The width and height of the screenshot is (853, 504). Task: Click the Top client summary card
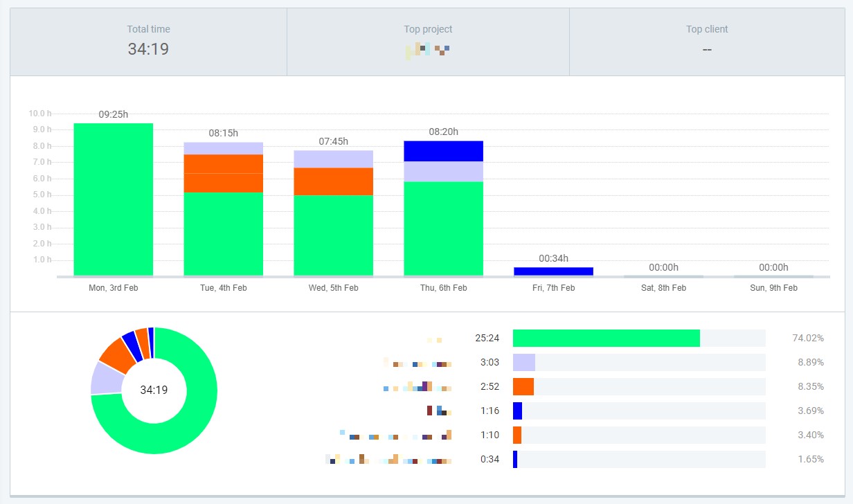(706, 42)
